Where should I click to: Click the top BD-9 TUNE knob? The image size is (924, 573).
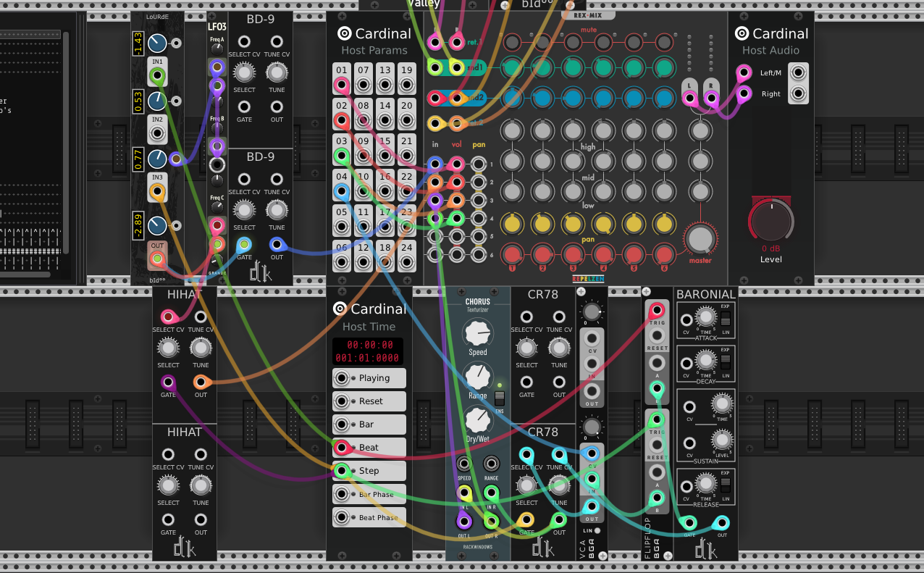(277, 72)
